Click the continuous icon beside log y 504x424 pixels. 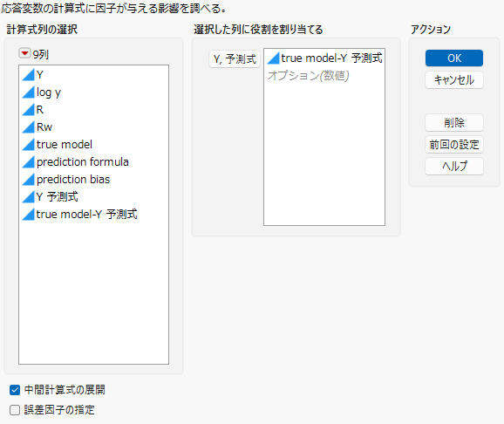[x=28, y=92]
